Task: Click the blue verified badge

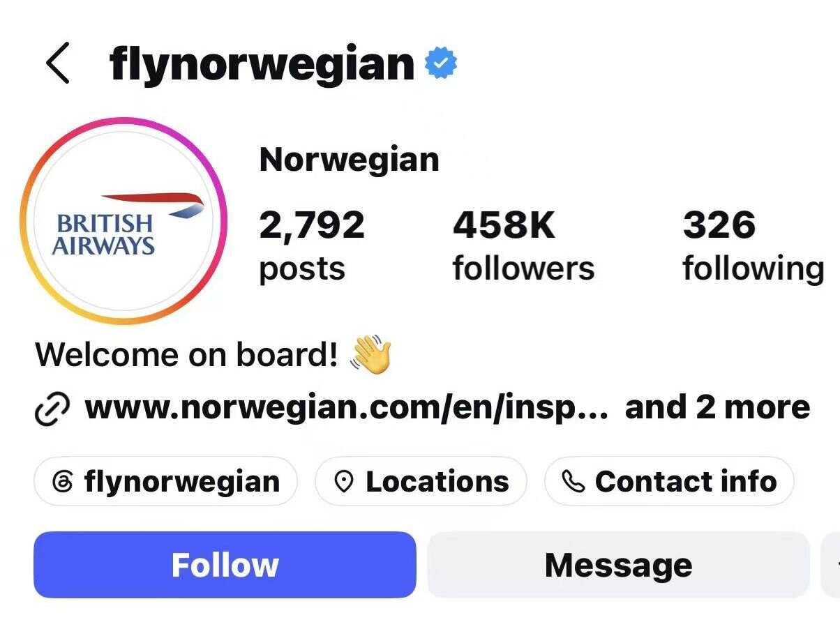Action: pos(441,64)
